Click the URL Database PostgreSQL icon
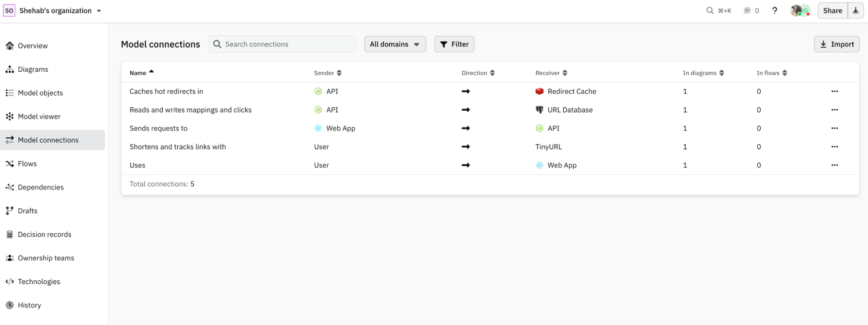This screenshot has width=868, height=325. point(539,110)
